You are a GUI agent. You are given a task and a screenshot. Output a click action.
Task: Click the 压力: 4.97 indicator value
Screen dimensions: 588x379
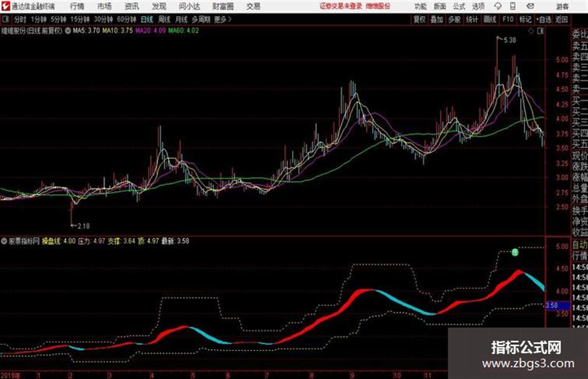[x=91, y=241]
